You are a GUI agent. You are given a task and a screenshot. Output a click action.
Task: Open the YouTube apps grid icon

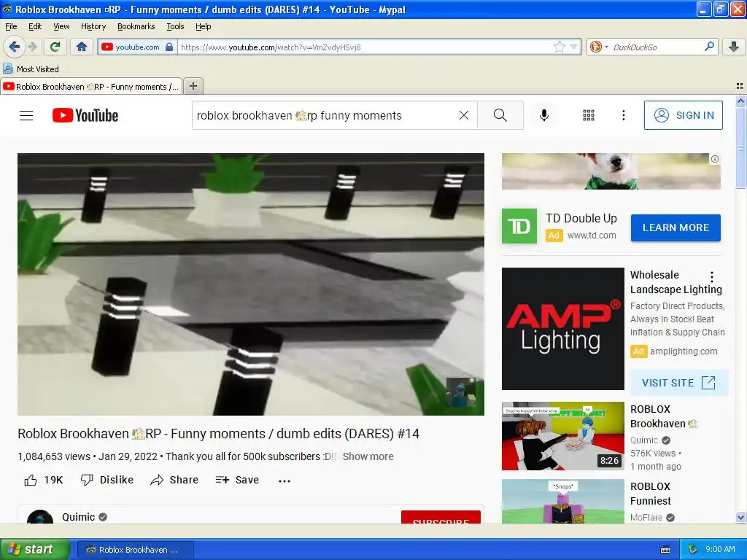tap(589, 115)
